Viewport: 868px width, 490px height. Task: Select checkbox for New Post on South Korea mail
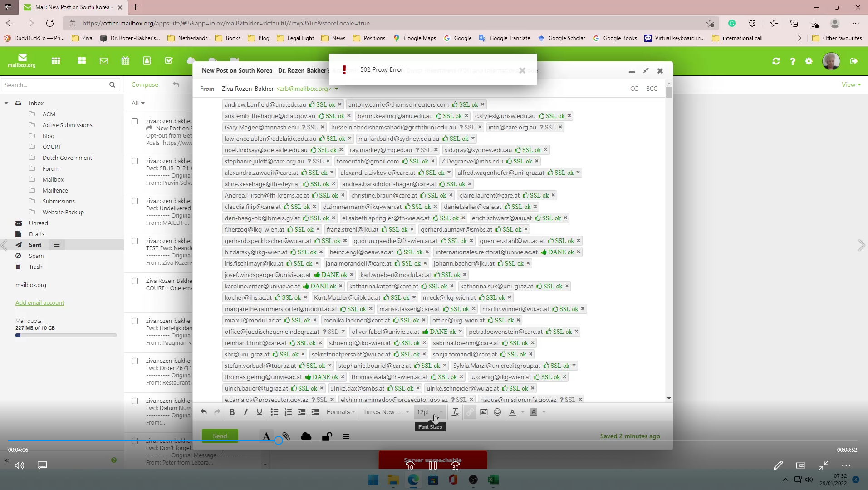135,121
